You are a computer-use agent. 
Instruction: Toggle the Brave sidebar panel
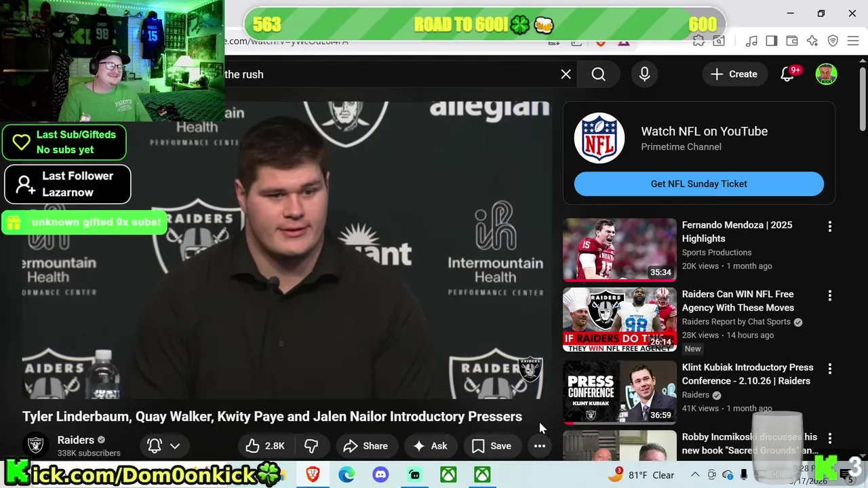(x=771, y=41)
